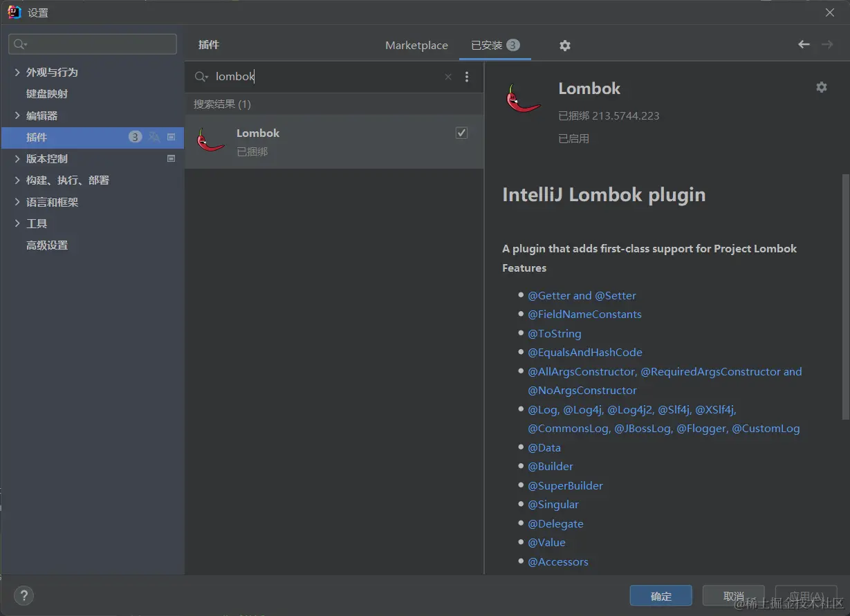
Task: Click the magnifier icon in the plugin search
Action: 201,77
